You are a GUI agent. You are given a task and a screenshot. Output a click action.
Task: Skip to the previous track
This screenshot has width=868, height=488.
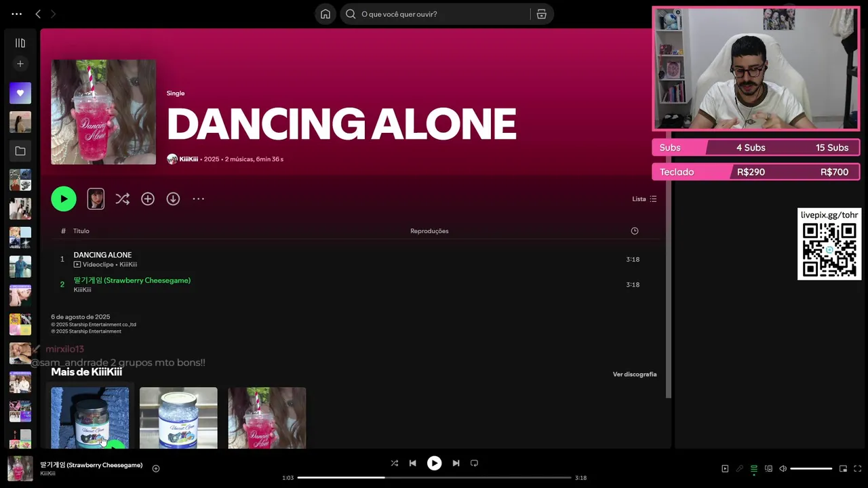point(412,463)
